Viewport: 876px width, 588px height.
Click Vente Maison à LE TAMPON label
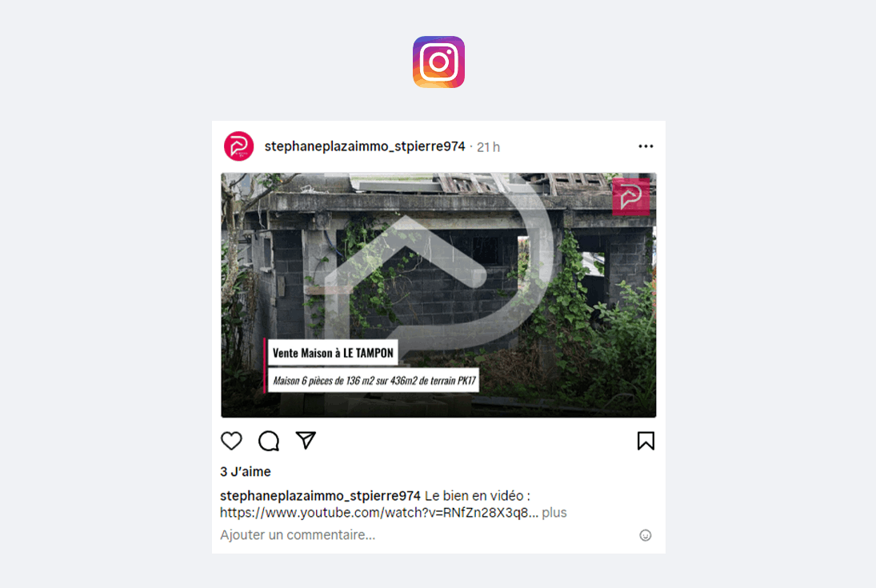(x=333, y=354)
